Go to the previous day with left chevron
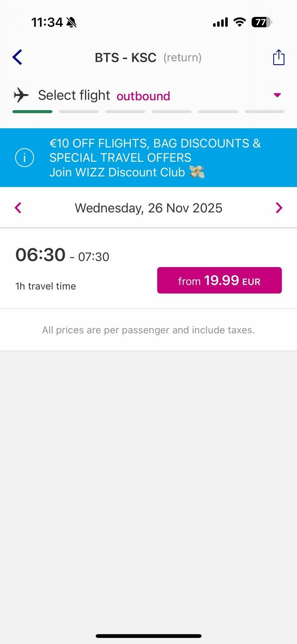The height and width of the screenshot is (644, 297). pos(18,208)
